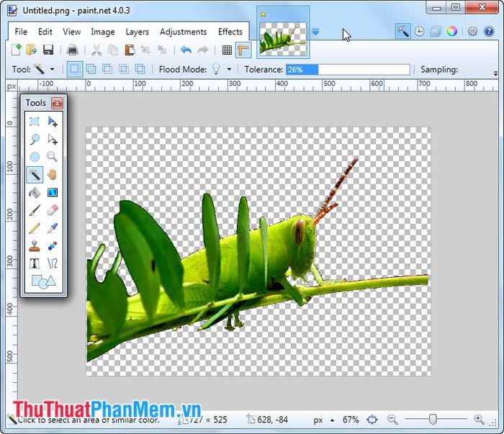This screenshot has height=434, width=504.
Task: Select the Recolor tool
Action: pos(53,245)
